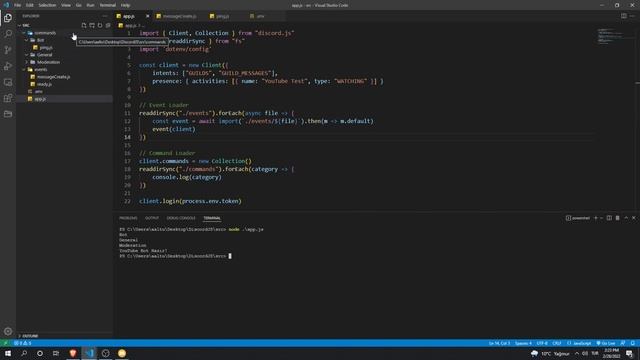
Task: Kill the terminal with trash icon
Action: (618, 218)
